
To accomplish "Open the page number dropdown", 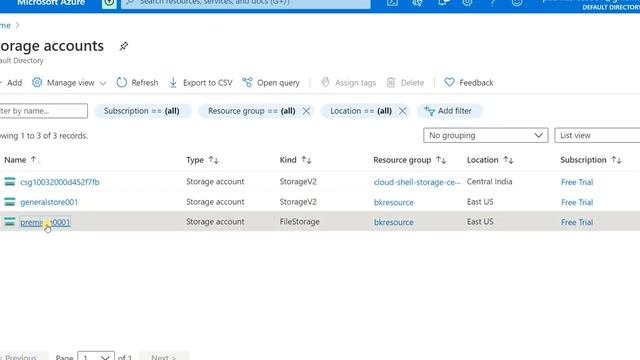I will [x=96, y=356].
